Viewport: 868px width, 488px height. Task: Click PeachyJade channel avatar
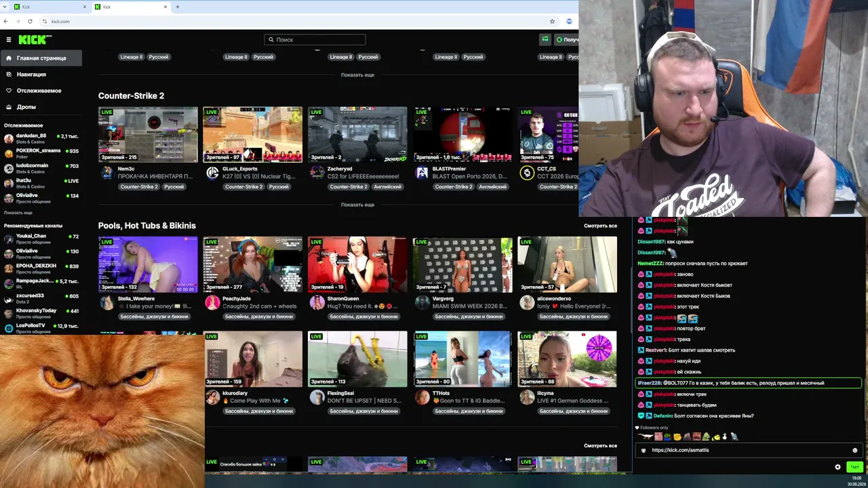(x=212, y=302)
